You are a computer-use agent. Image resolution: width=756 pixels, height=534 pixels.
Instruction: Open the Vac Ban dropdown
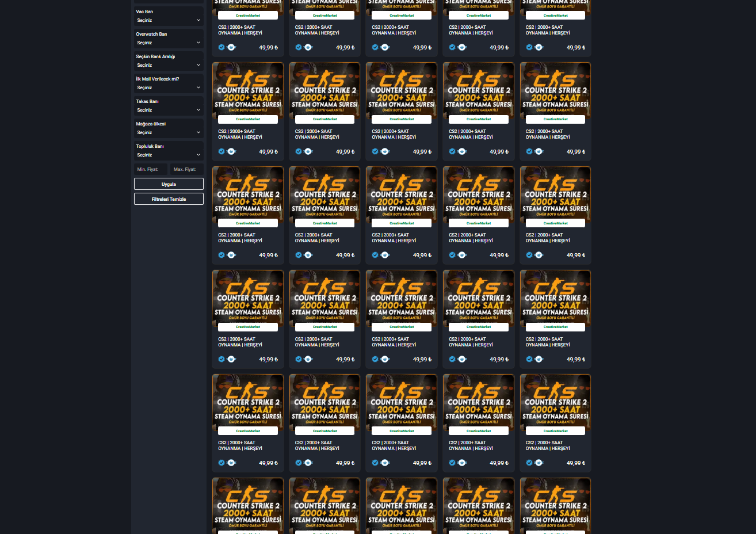click(169, 20)
